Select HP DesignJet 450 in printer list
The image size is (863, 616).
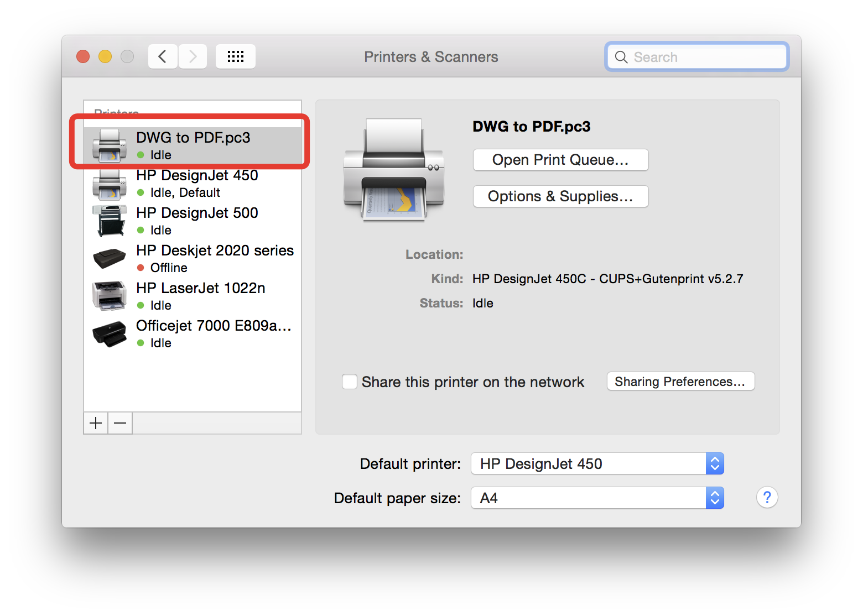coord(197,183)
